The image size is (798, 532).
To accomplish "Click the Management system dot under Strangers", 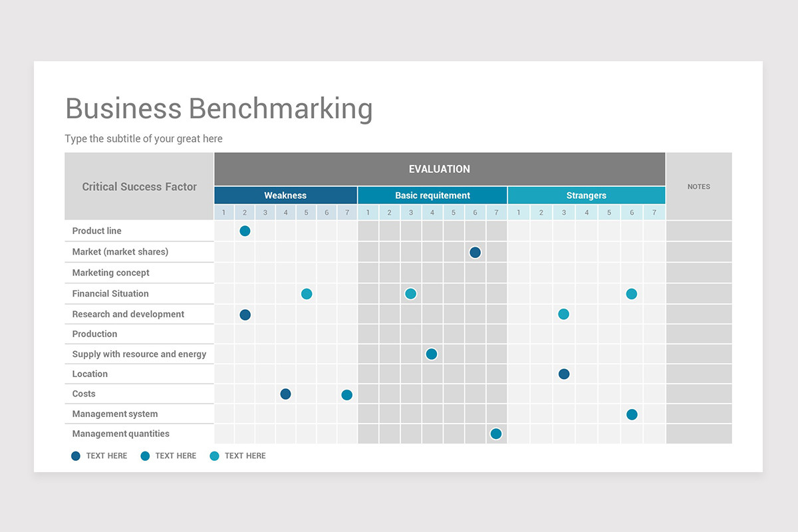I will point(631,414).
